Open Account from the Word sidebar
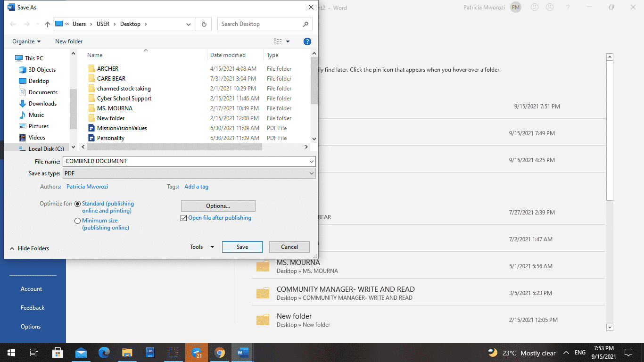Screen dimensions: 644x362 coord(31,288)
